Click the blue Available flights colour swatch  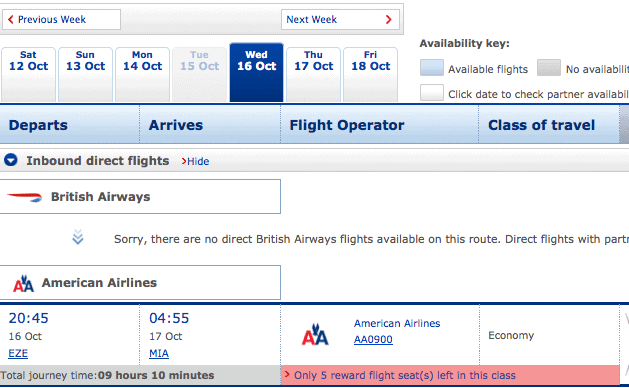(432, 67)
